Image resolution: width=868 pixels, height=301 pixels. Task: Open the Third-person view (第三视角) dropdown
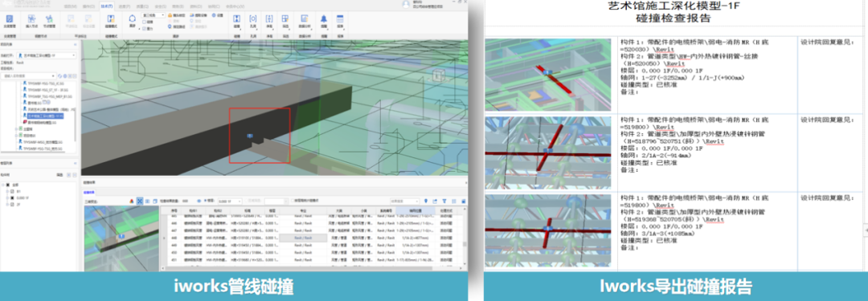[x=154, y=15]
